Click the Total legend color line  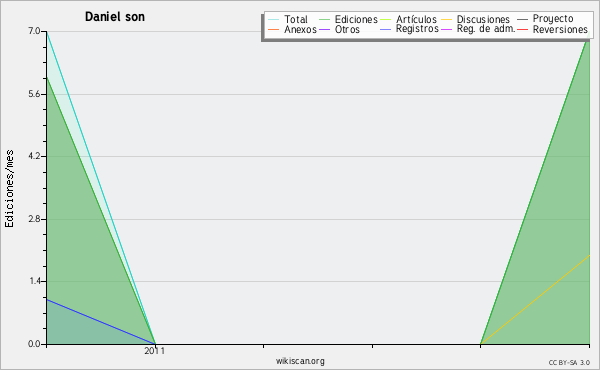pyautogui.click(x=274, y=20)
